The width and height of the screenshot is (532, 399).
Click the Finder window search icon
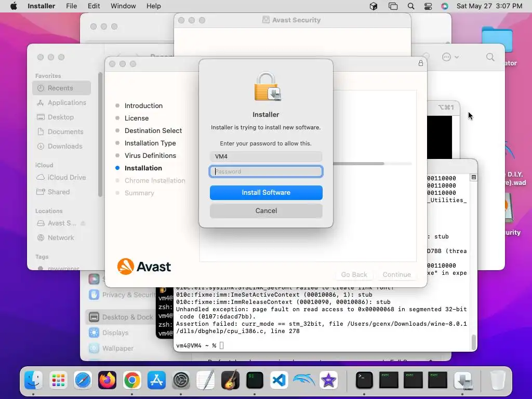click(490, 57)
